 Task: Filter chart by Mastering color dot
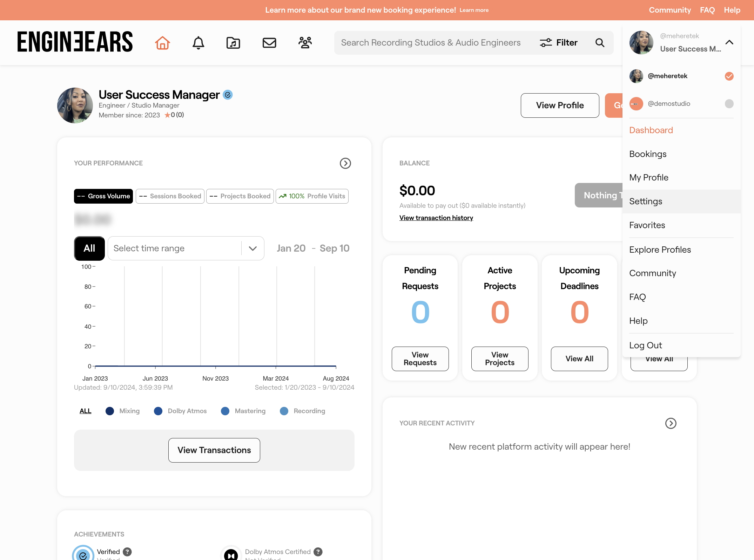tap(225, 411)
